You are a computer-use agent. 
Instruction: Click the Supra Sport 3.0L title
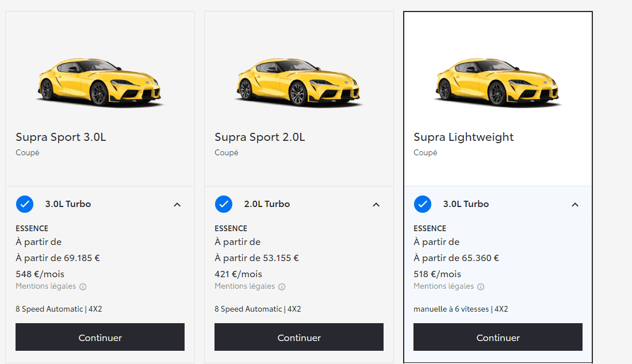[61, 137]
